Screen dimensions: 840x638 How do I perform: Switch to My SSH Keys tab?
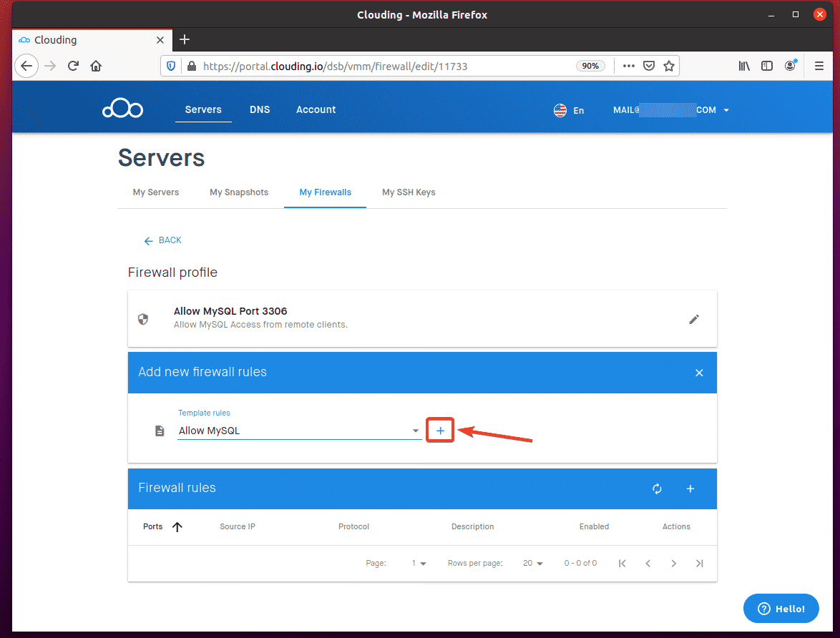click(409, 192)
